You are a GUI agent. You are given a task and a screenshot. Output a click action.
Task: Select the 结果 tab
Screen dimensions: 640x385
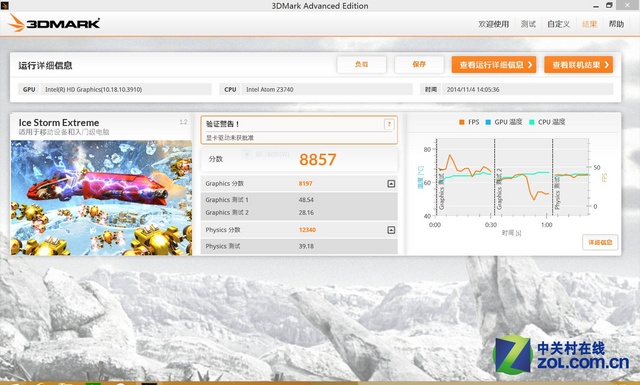[x=589, y=24]
